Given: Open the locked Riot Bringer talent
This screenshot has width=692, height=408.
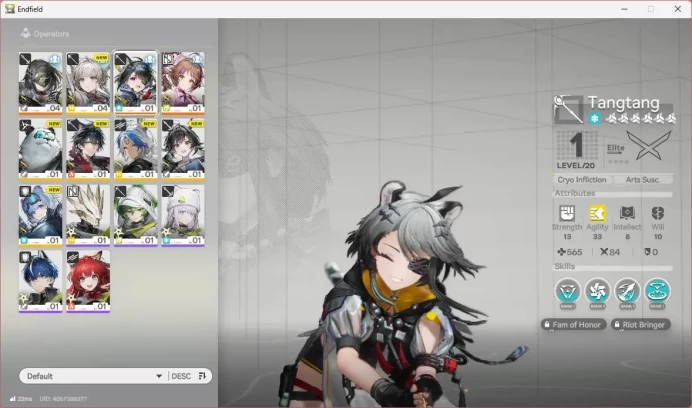Looking at the screenshot, I should click(640, 325).
